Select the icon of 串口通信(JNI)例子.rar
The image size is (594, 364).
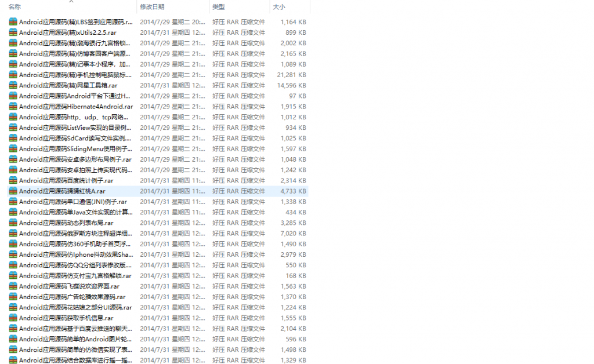(13, 202)
